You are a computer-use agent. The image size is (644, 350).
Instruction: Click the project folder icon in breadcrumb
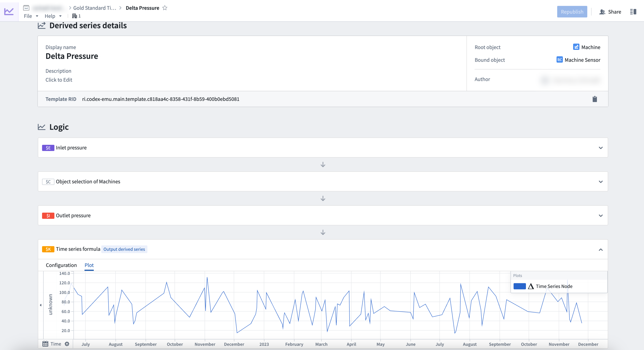pyautogui.click(x=26, y=8)
